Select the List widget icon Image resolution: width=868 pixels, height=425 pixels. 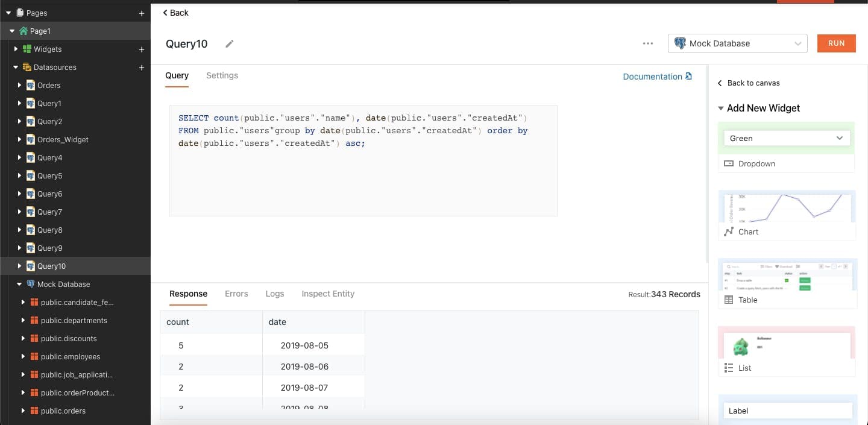point(729,368)
